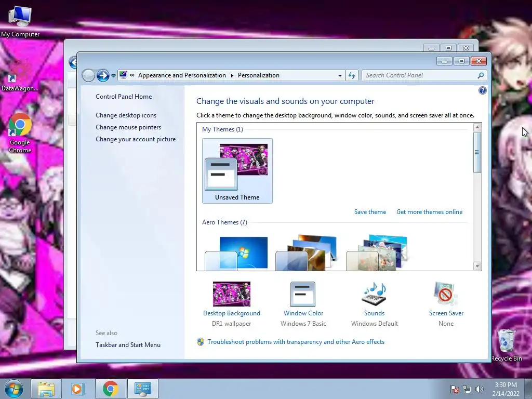Screen dimensions: 532x399
Task: Click the refresh button next to address bar
Action: (352, 76)
